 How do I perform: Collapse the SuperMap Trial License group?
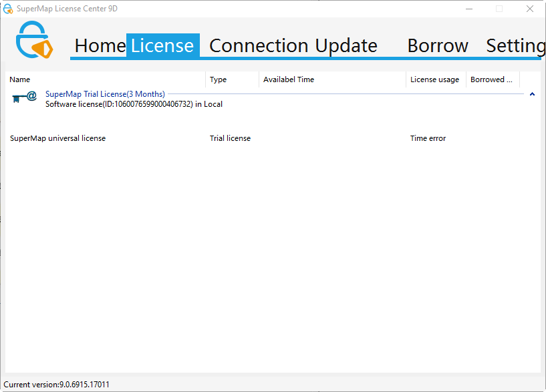(x=532, y=94)
